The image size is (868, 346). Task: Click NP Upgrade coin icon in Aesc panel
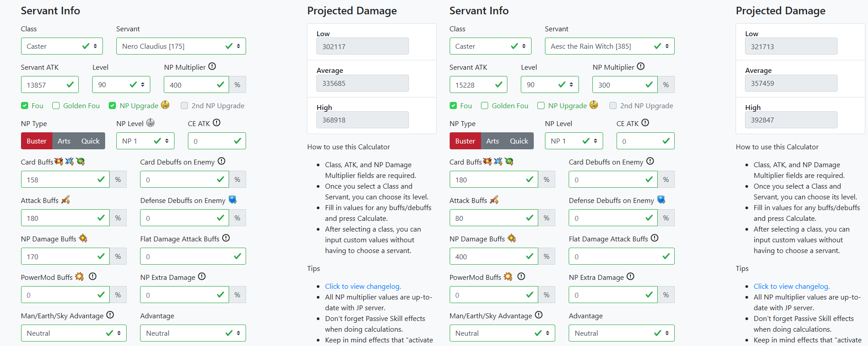pyautogui.click(x=594, y=105)
